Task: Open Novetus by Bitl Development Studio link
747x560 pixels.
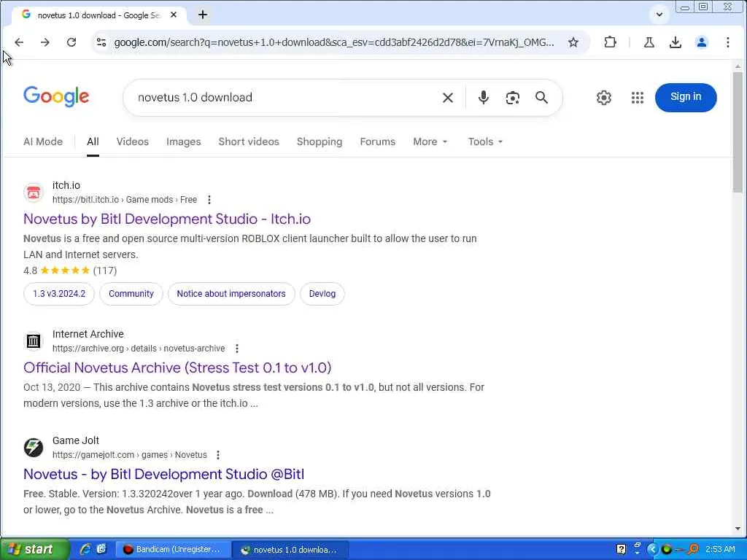Action: [x=167, y=219]
